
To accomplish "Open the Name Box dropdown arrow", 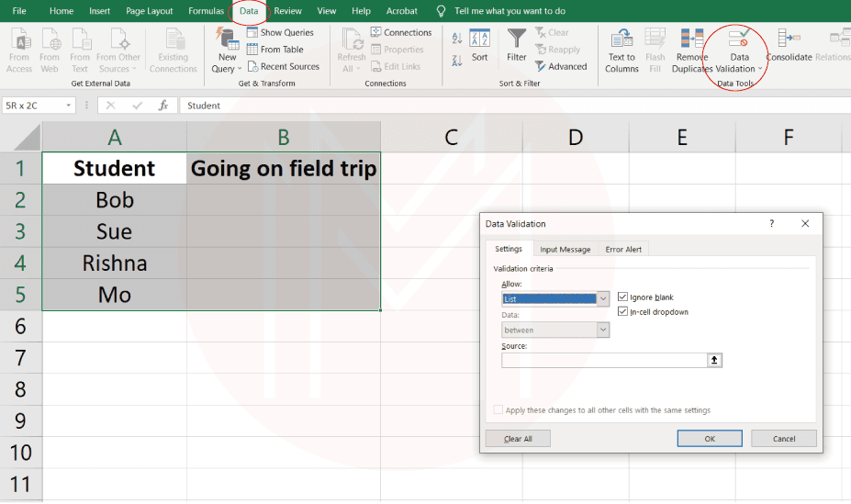I will [x=69, y=106].
